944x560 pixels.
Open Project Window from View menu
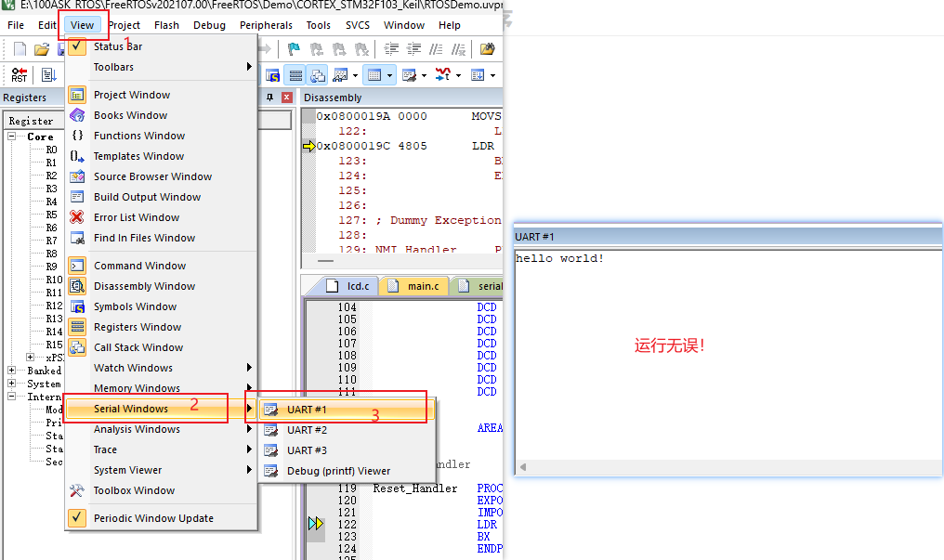click(x=162, y=95)
